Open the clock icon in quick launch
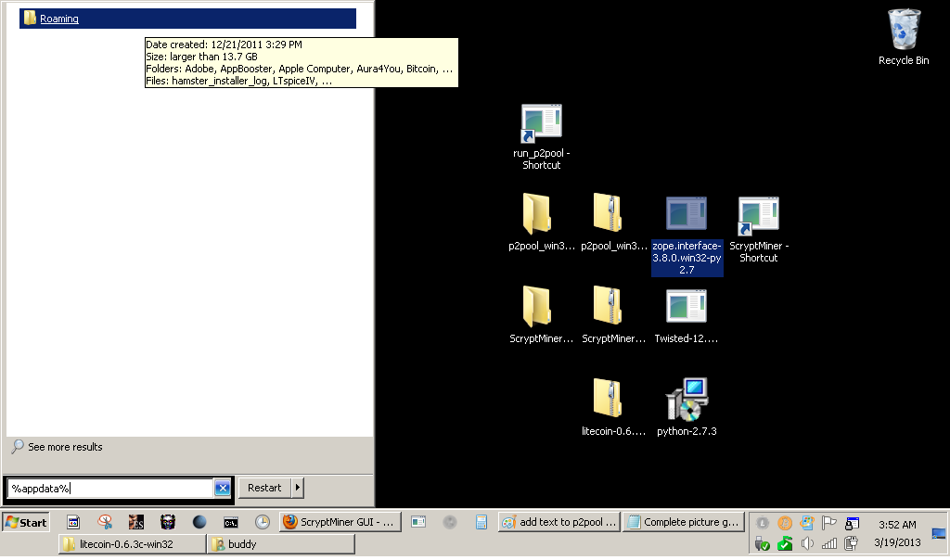Image resolution: width=950 pixels, height=560 pixels. (x=263, y=522)
